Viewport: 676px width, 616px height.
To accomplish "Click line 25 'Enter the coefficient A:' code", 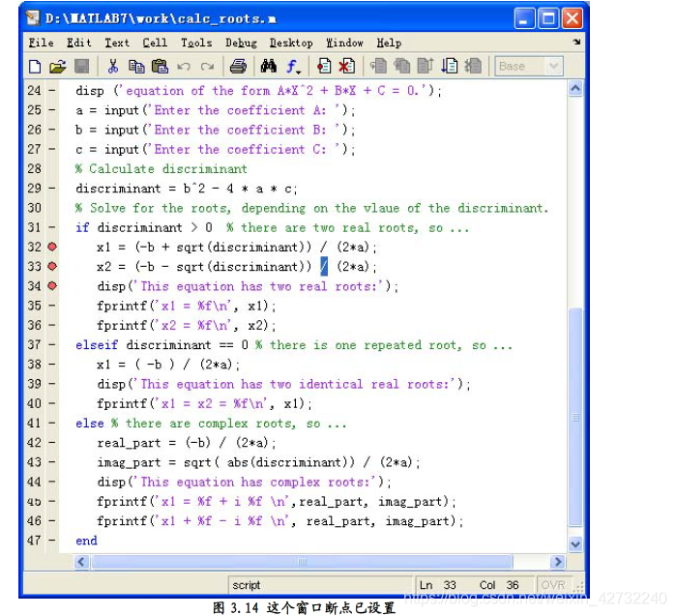I will tap(216, 110).
